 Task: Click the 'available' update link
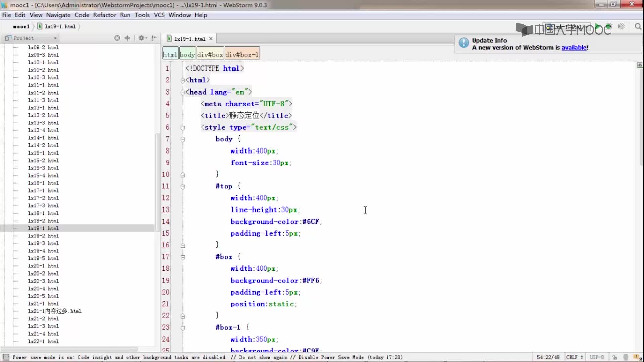574,48
